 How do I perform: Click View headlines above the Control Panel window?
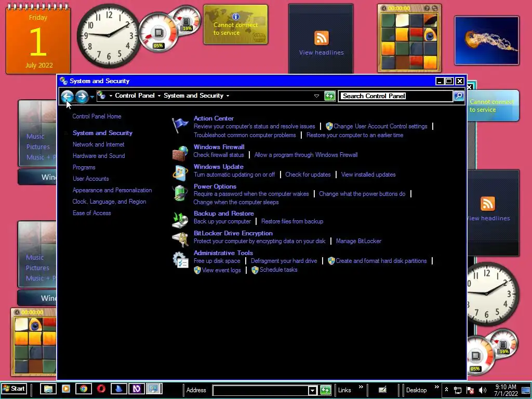[x=321, y=52]
